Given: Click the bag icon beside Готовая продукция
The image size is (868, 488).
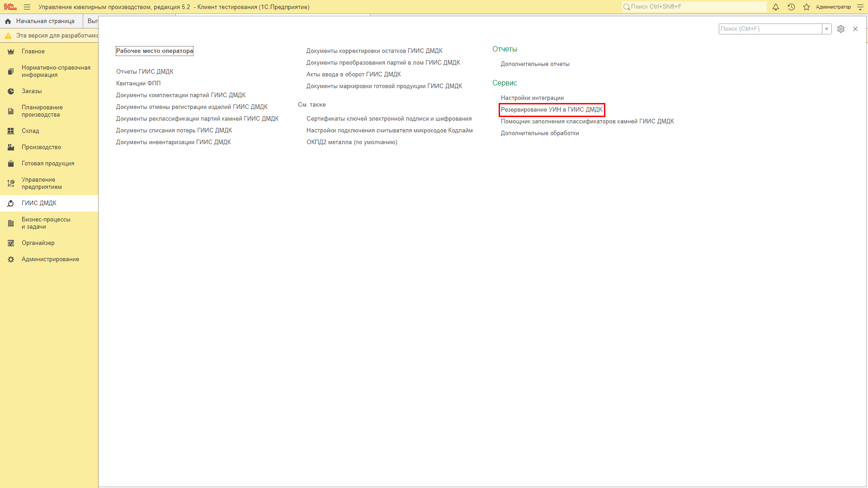Looking at the screenshot, I should (11, 164).
